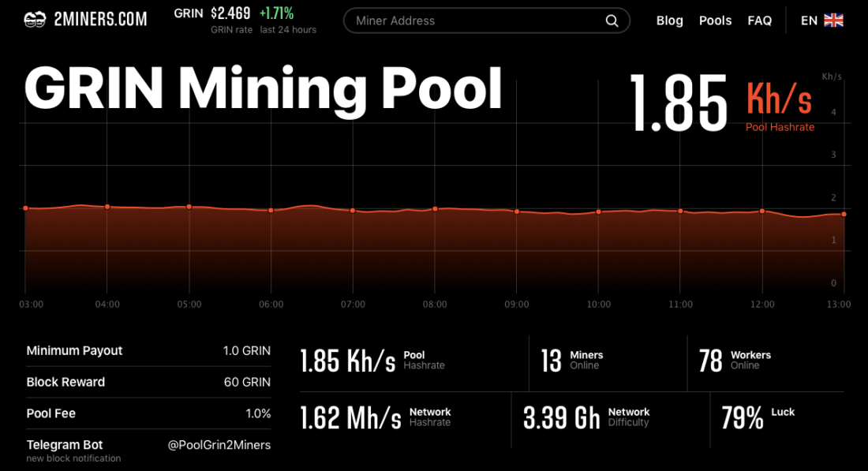Click the chart data point at 08:00
This screenshot has height=471, width=868.
tap(435, 209)
